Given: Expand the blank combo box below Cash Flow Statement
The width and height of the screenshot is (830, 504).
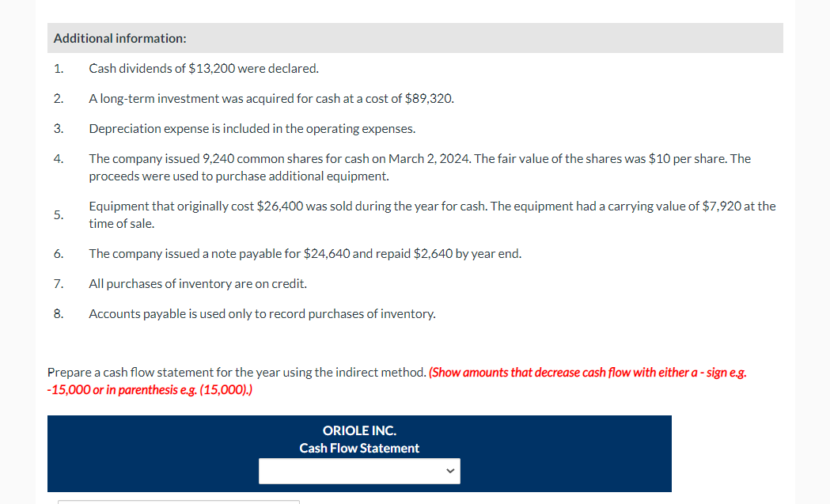Looking at the screenshot, I should click(x=359, y=470).
